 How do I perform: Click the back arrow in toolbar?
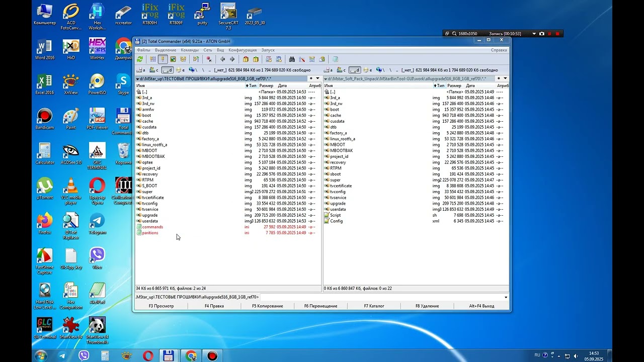222,59
